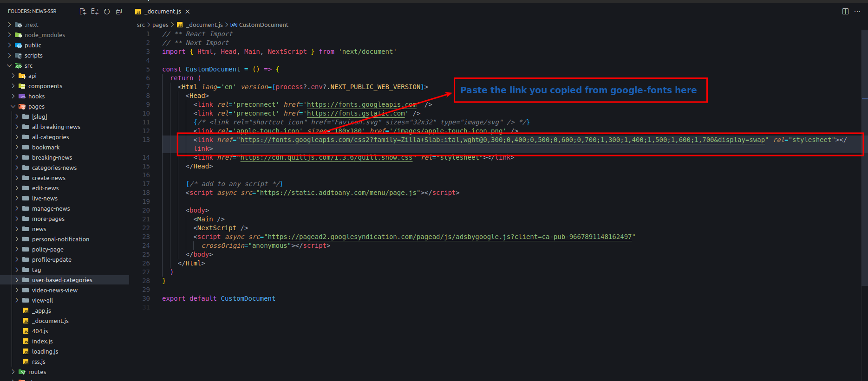Select rss.js in the pages folder
868x381 pixels.
39,362
